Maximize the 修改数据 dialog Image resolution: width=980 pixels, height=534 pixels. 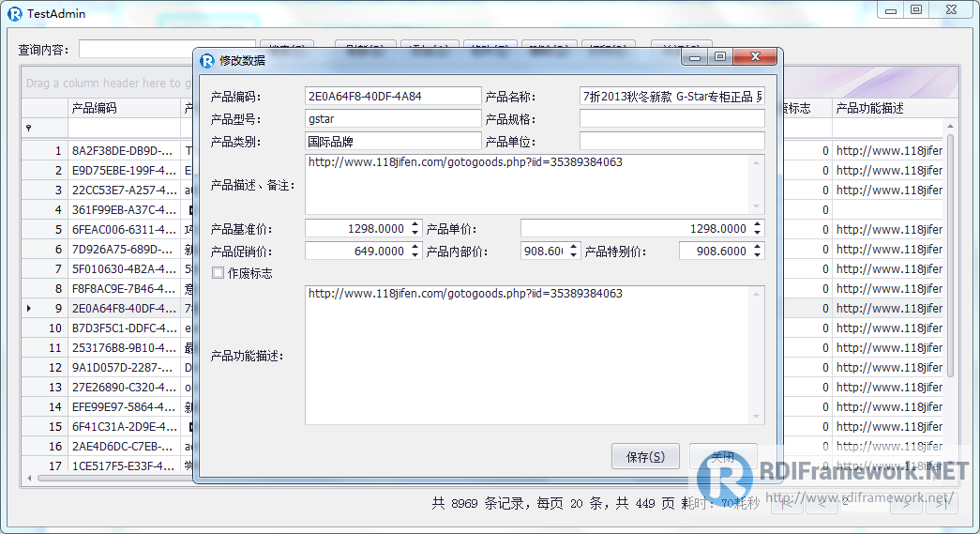coord(720,57)
